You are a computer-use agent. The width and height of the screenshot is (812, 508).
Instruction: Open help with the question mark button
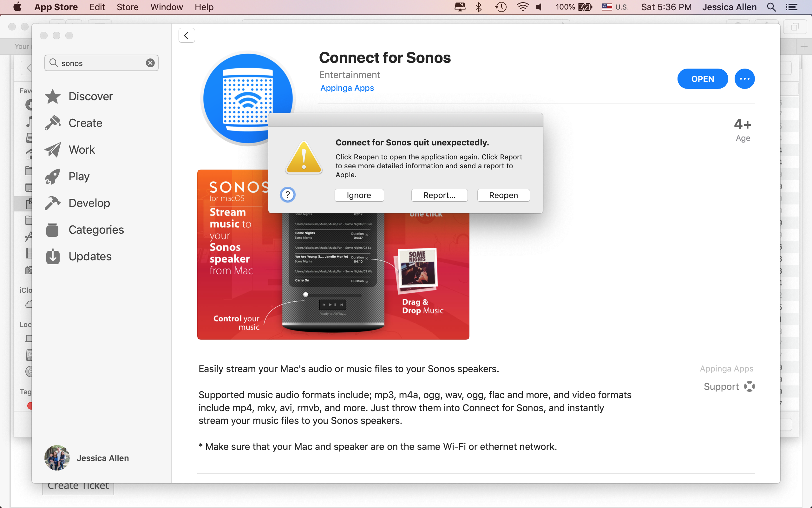click(x=288, y=195)
